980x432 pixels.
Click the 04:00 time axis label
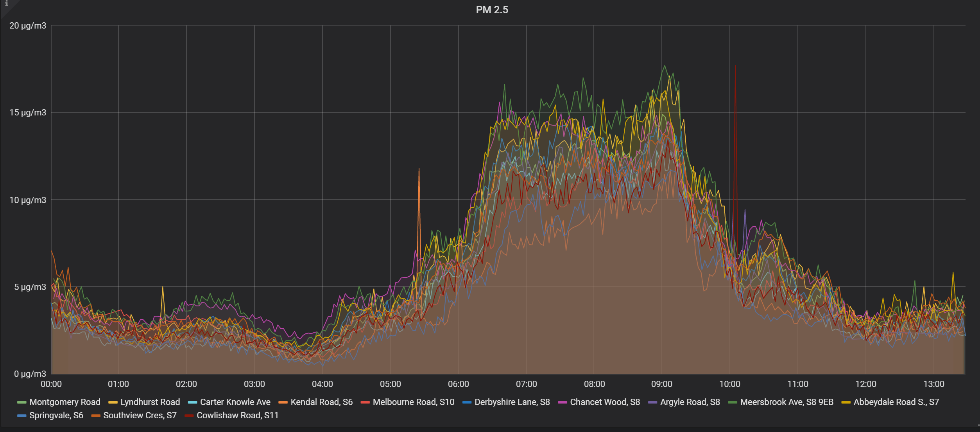coord(322,384)
